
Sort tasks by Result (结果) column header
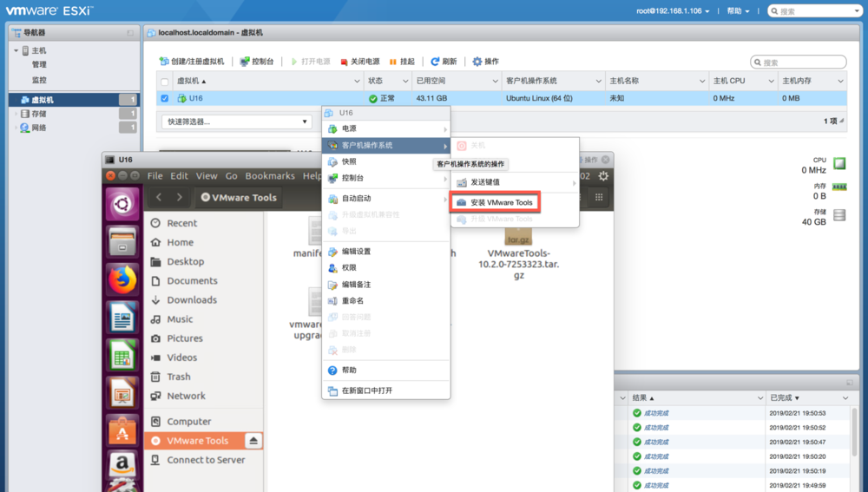point(642,398)
